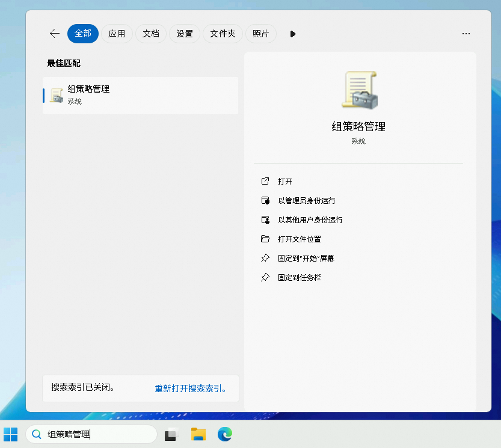Viewport: 501px width, 448px height.
Task: Open the 设置 filter tab
Action: coord(185,34)
